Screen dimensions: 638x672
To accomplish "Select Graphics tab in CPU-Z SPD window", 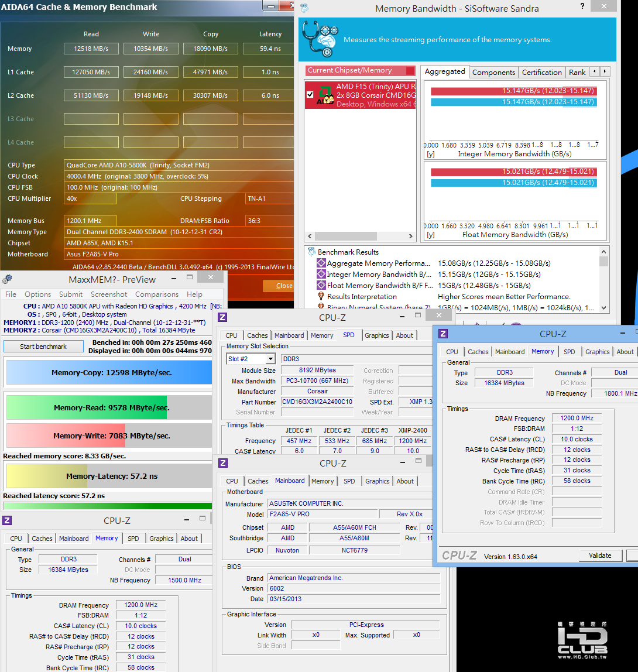I will click(376, 335).
